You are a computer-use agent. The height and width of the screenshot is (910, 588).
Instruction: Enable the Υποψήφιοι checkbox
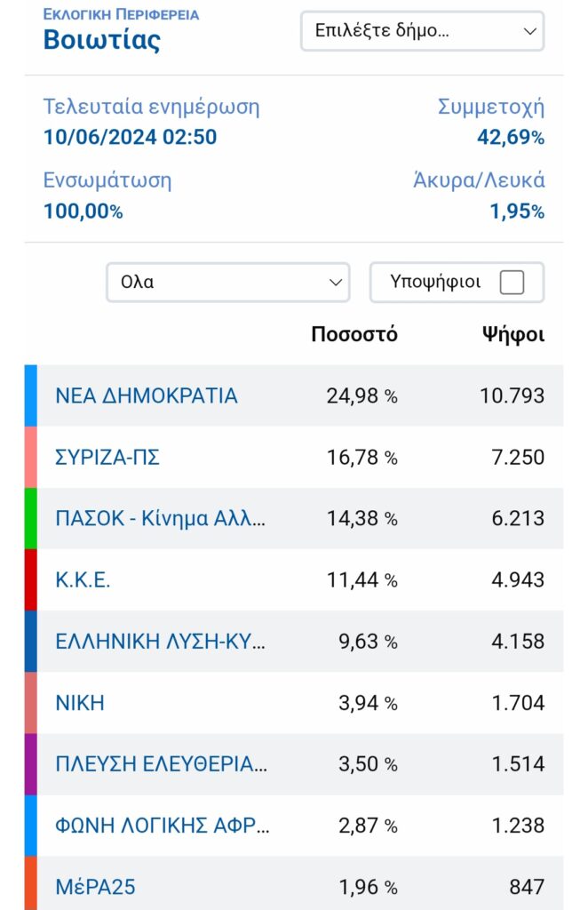click(512, 283)
